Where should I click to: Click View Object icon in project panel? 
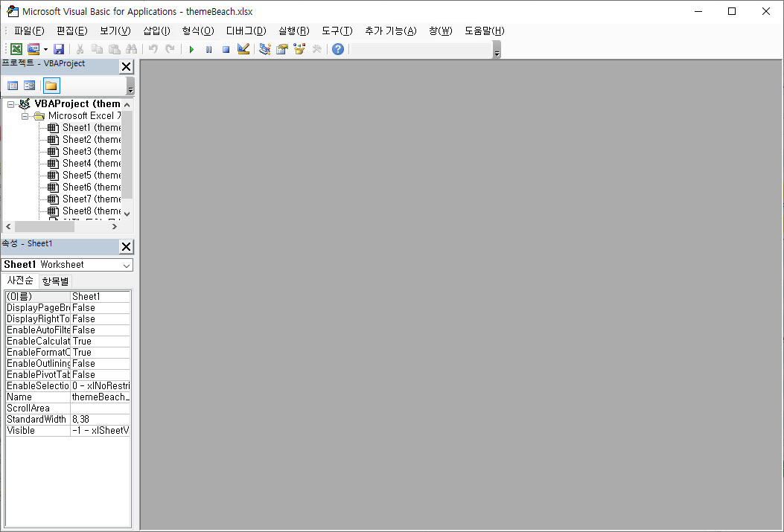pos(30,86)
